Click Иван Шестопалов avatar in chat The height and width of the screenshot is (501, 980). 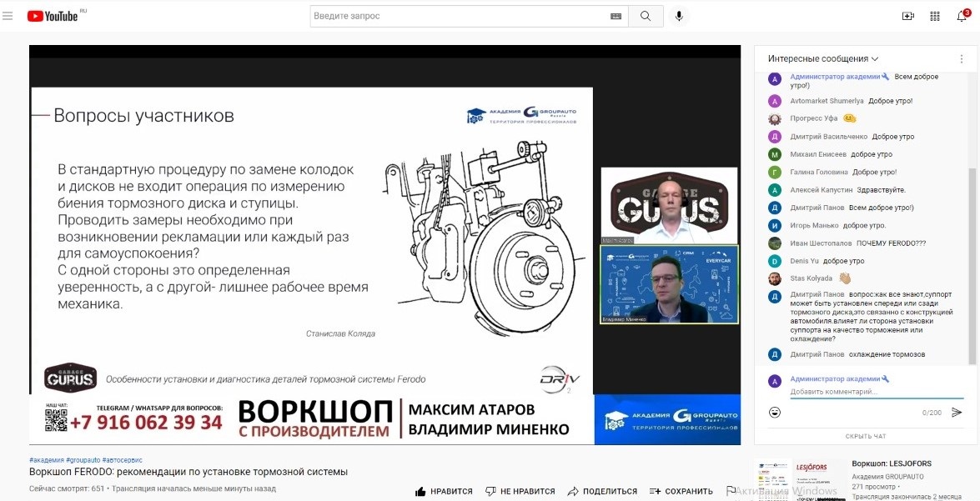[x=775, y=243]
